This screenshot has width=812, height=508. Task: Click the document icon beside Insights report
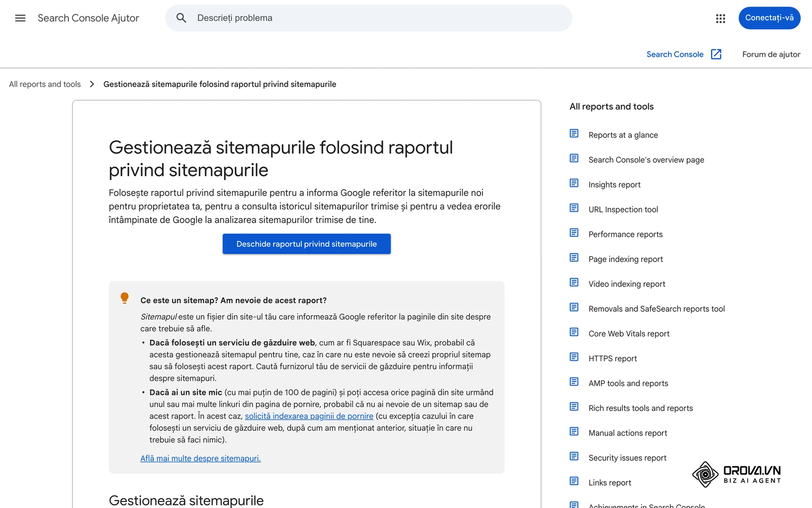point(574,183)
